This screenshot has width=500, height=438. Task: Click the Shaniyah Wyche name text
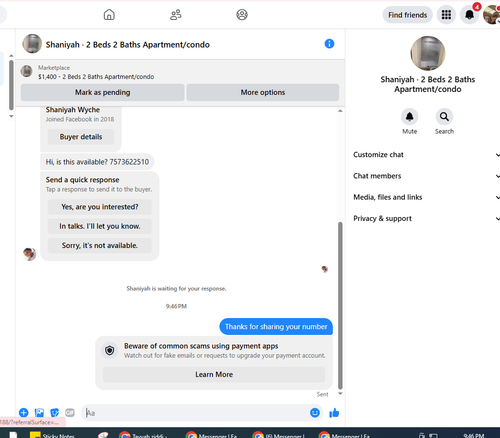click(73, 110)
